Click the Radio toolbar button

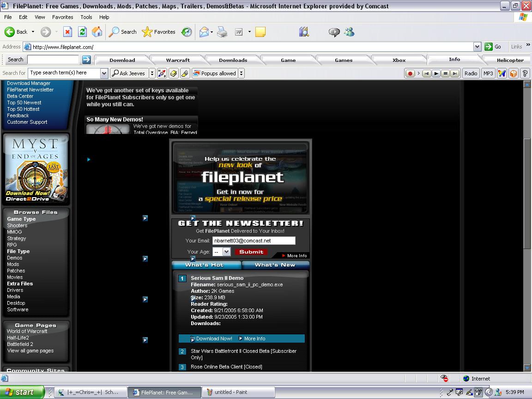pyautogui.click(x=471, y=73)
